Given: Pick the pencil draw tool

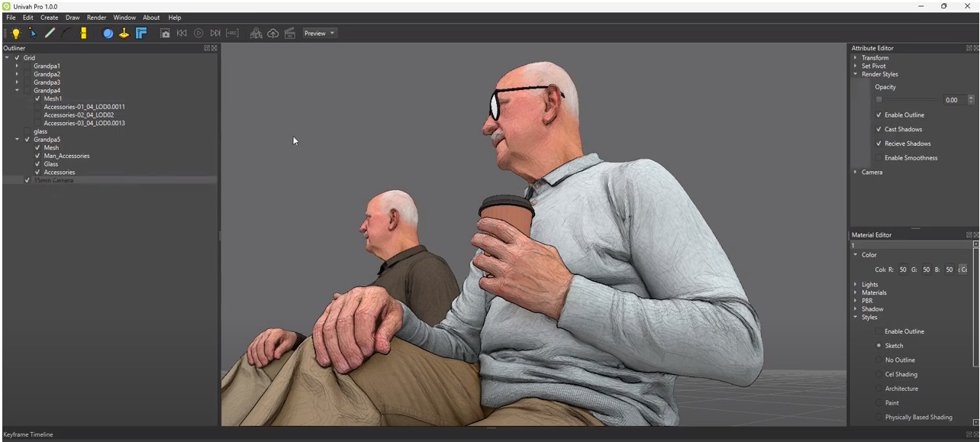Looking at the screenshot, I should point(50,34).
